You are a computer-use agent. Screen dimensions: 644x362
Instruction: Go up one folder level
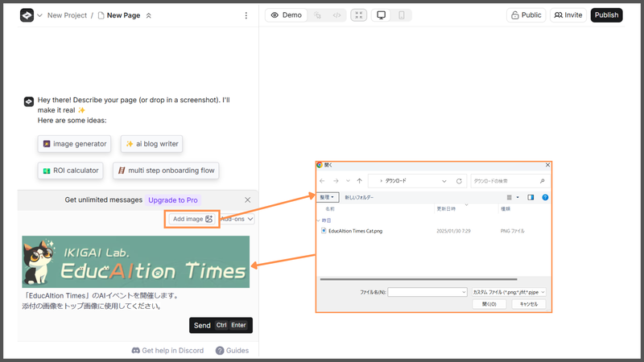360,181
